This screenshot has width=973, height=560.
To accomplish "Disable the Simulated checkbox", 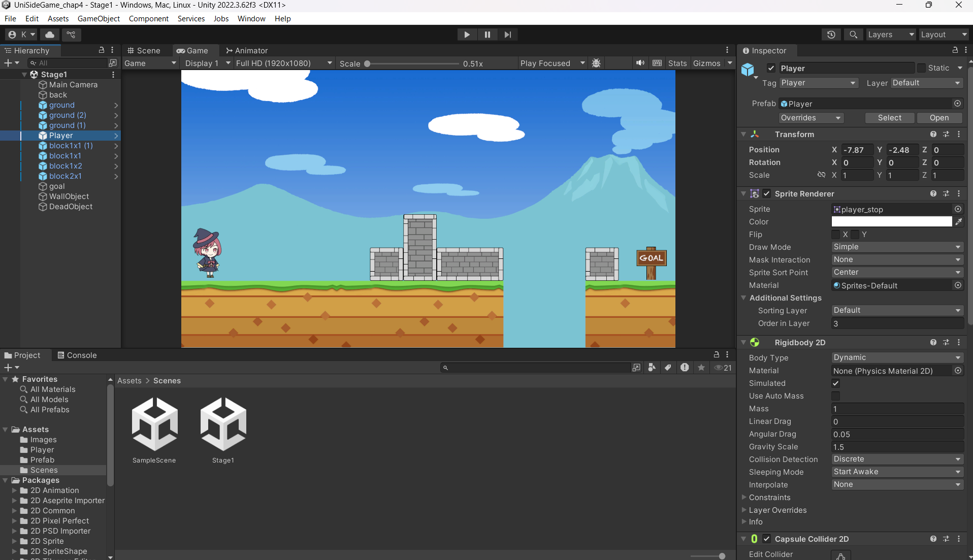I will point(835,383).
